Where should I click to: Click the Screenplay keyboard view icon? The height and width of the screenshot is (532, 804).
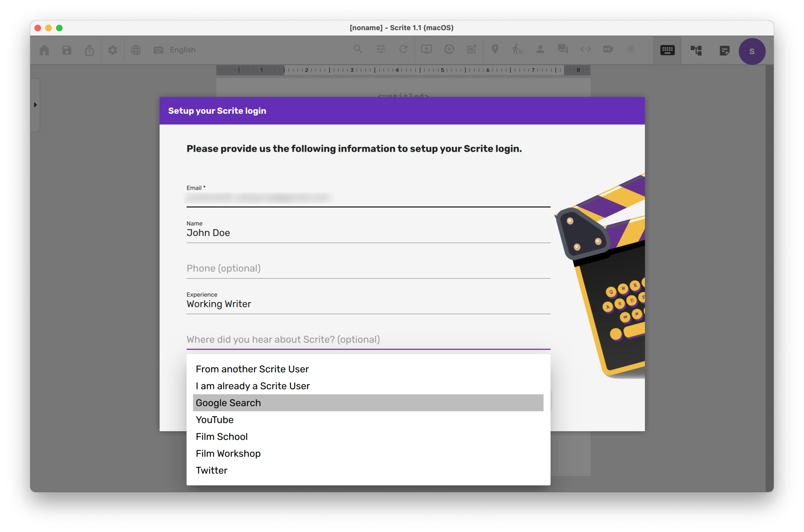(667, 50)
